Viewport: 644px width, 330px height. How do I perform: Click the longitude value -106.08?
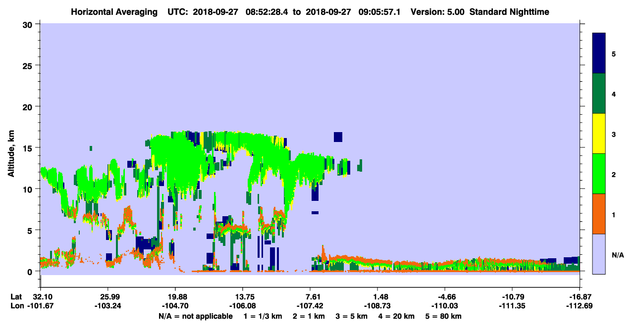[243, 306]
